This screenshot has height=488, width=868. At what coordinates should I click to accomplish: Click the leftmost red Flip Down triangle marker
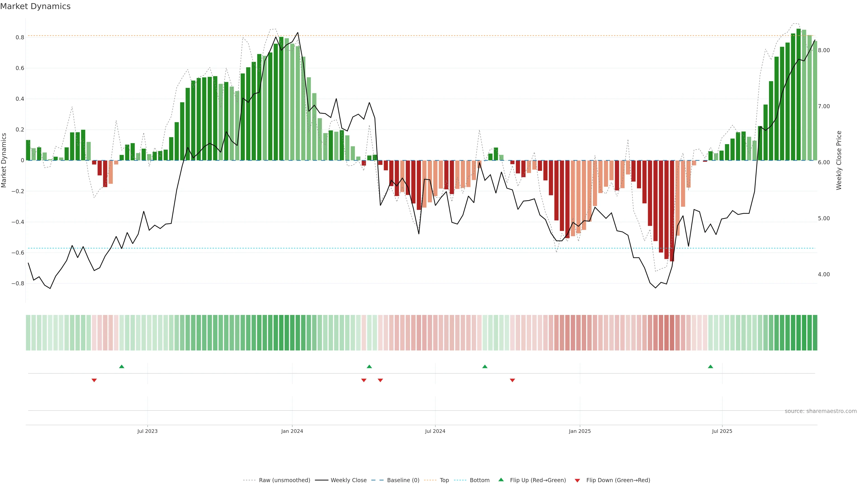[94, 380]
